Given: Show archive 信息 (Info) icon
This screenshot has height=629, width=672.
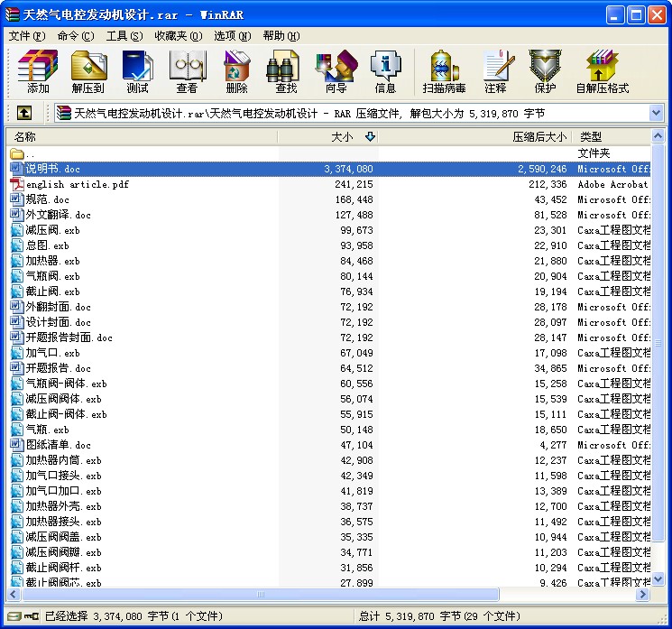Looking at the screenshot, I should click(385, 71).
